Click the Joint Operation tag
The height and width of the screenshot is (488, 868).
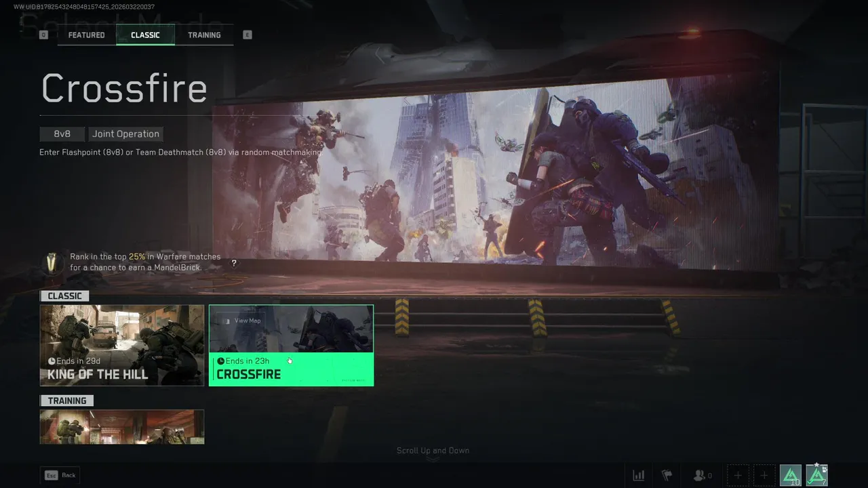pos(126,134)
